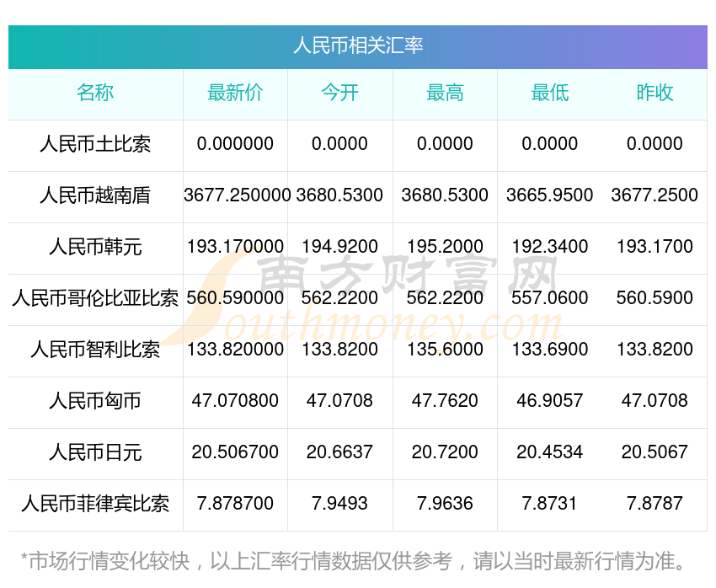Select previous close 20.5067 for 日元
Viewport: 716px width, 588px height.
tap(655, 452)
